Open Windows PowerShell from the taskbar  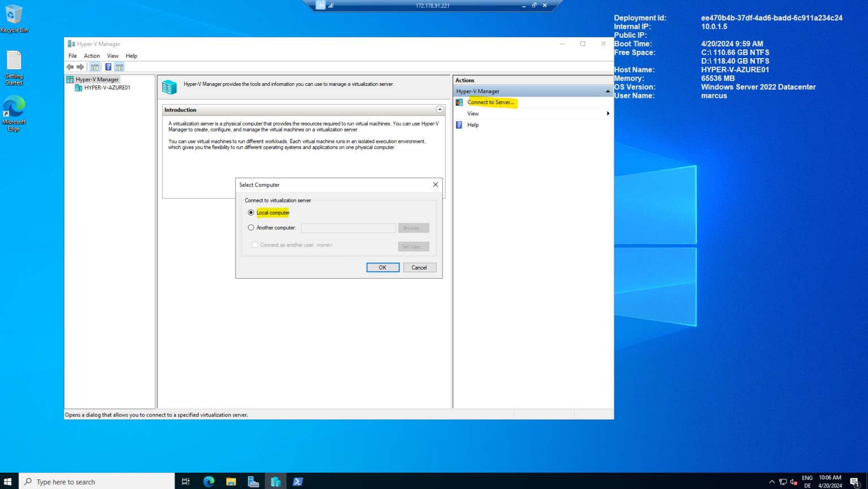[298, 481]
